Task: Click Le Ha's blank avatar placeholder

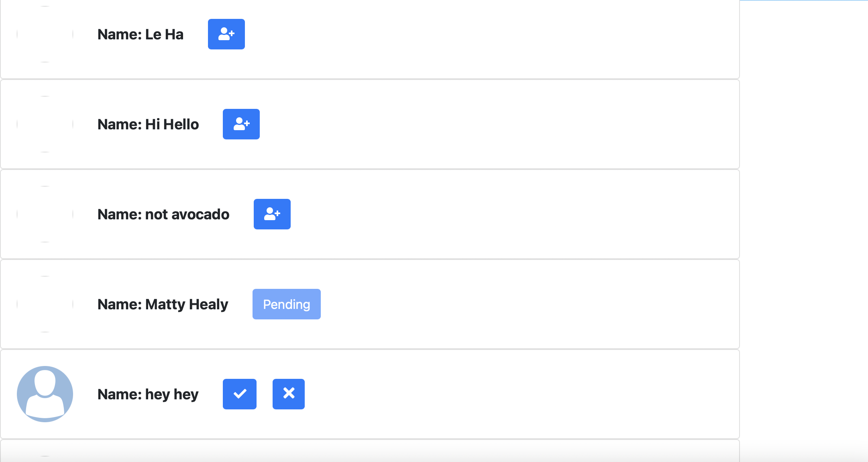Action: 45,34
